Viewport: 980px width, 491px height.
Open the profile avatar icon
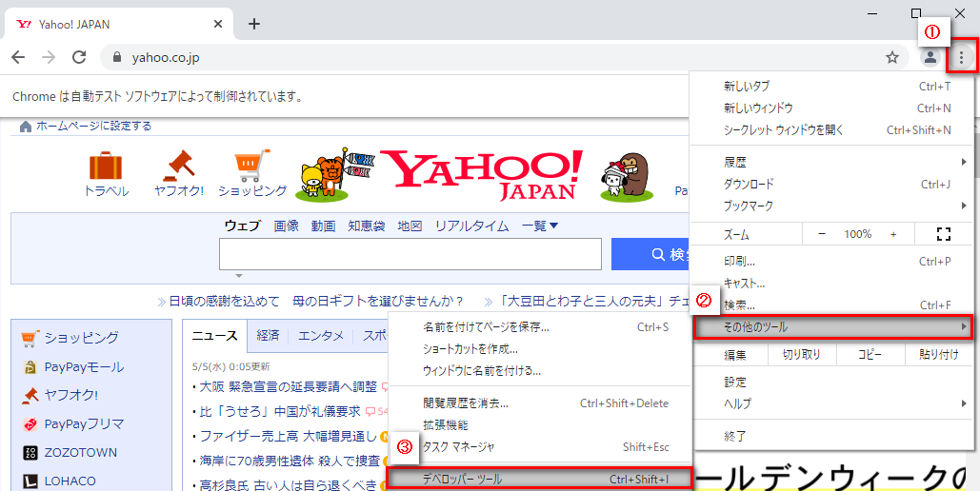930,58
